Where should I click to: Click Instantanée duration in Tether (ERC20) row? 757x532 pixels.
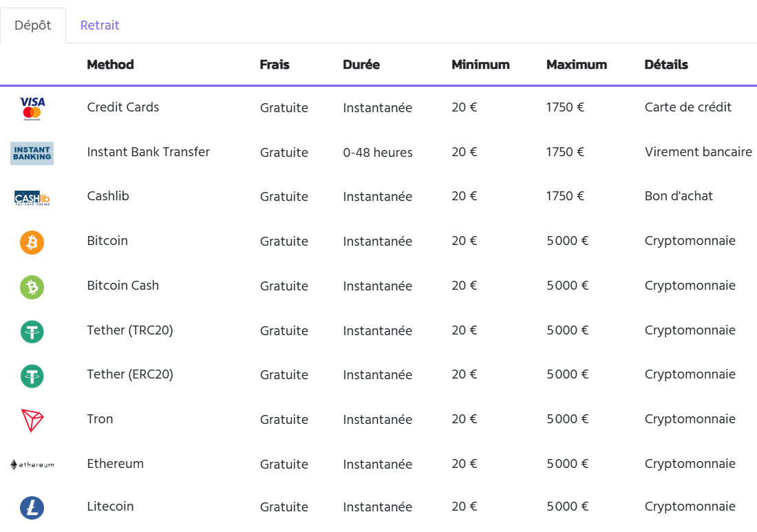pos(378,375)
